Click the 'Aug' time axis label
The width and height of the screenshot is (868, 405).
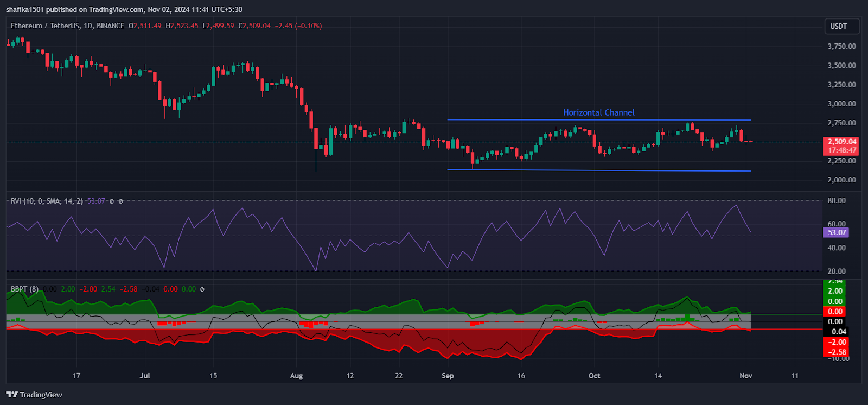(296, 376)
